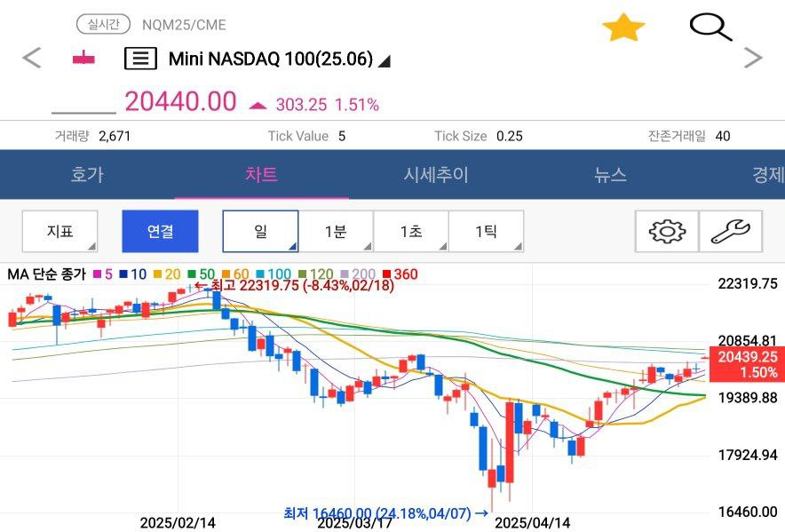
Task: Click the 19389.88 price axis label
Action: click(748, 398)
